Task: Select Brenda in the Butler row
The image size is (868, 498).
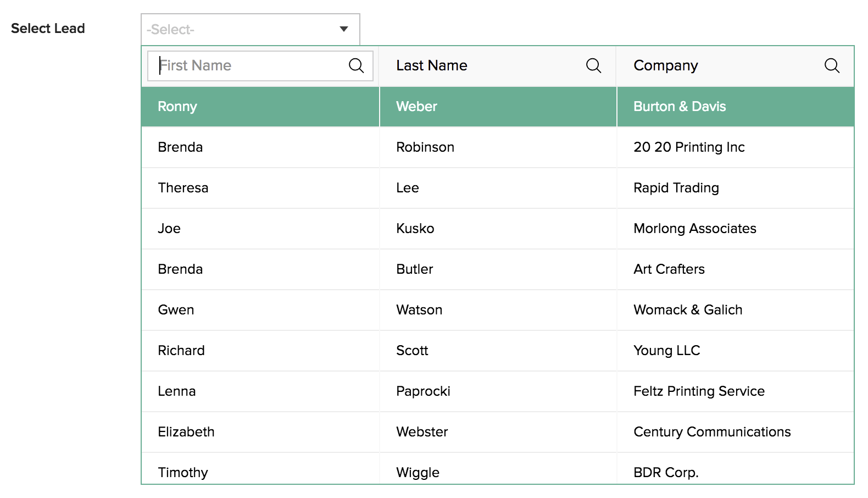Action: [x=180, y=269]
